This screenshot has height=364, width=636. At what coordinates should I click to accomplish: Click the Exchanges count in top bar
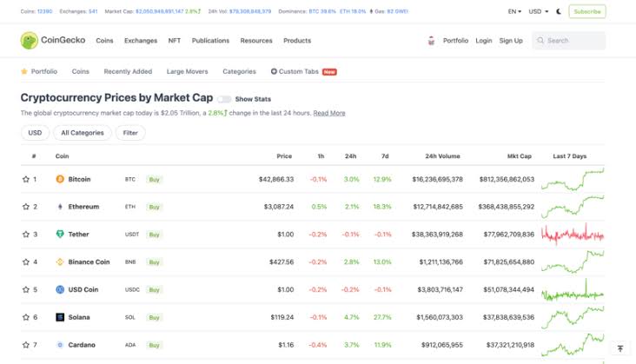click(x=93, y=11)
